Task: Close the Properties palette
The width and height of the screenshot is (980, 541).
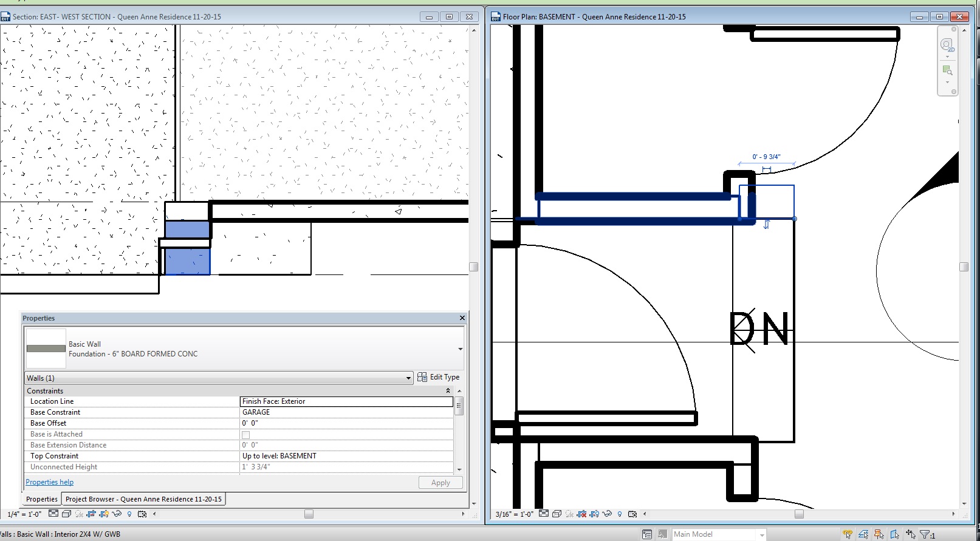Action: point(462,318)
